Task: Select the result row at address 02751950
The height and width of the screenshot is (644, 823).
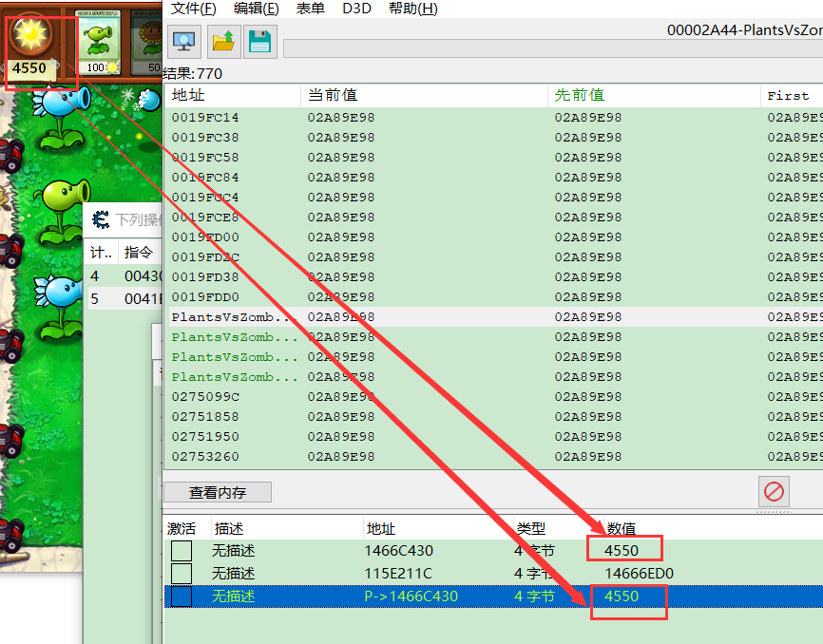Action: pos(494,436)
